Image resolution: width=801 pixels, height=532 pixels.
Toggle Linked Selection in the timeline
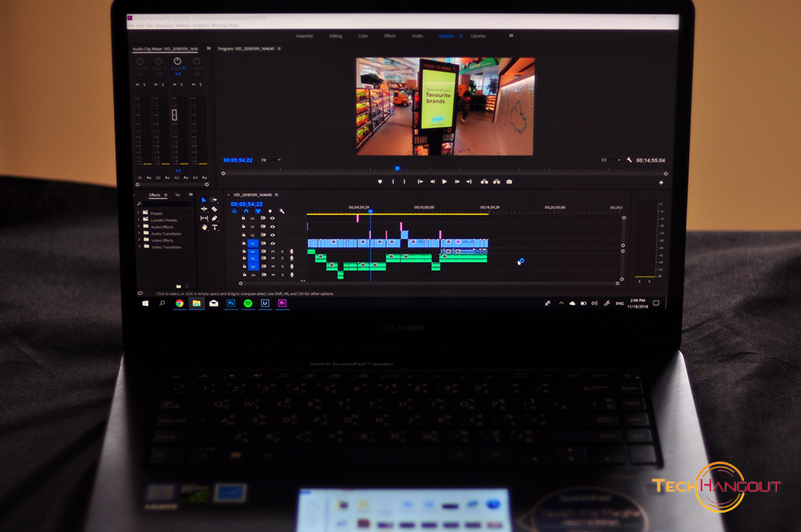[x=258, y=211]
